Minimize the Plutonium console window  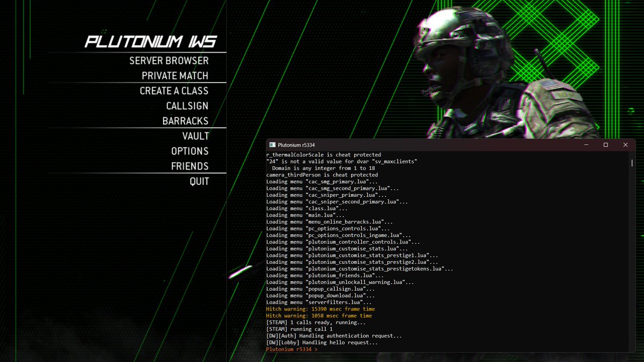click(586, 145)
